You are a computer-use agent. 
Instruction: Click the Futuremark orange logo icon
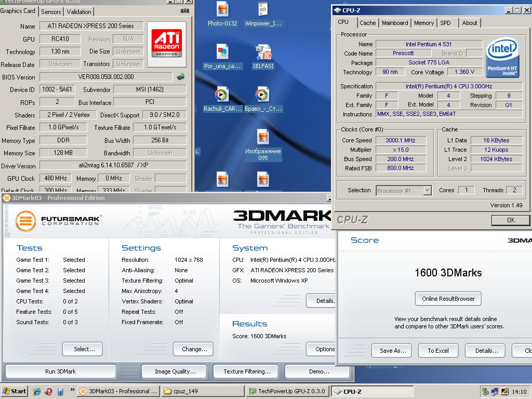tap(26, 221)
